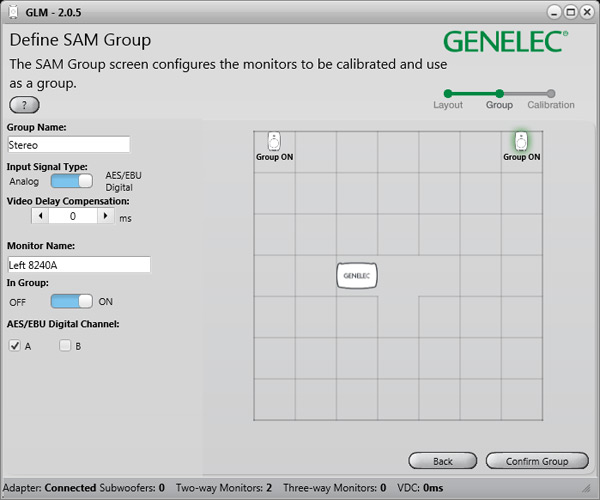This screenshot has height=500, width=600.
Task: Toggle Input Signal Type between Analog and AES/EBU
Action: click(71, 181)
